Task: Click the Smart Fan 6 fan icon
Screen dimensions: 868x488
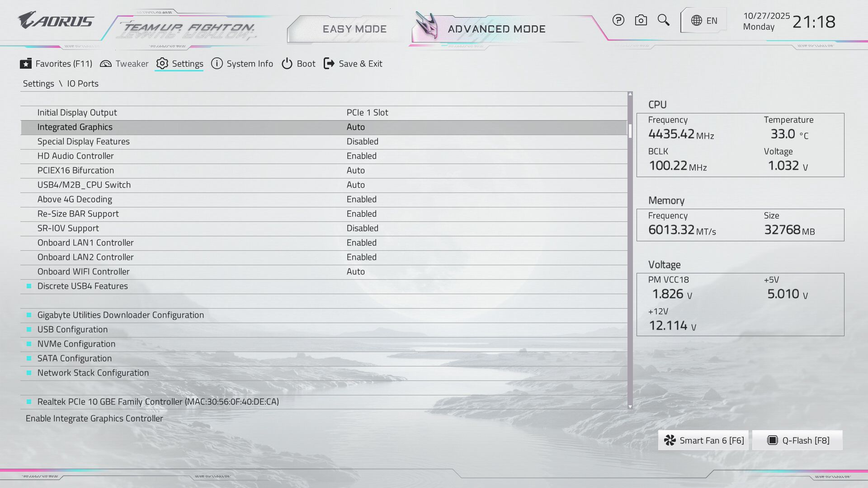Action: point(670,441)
